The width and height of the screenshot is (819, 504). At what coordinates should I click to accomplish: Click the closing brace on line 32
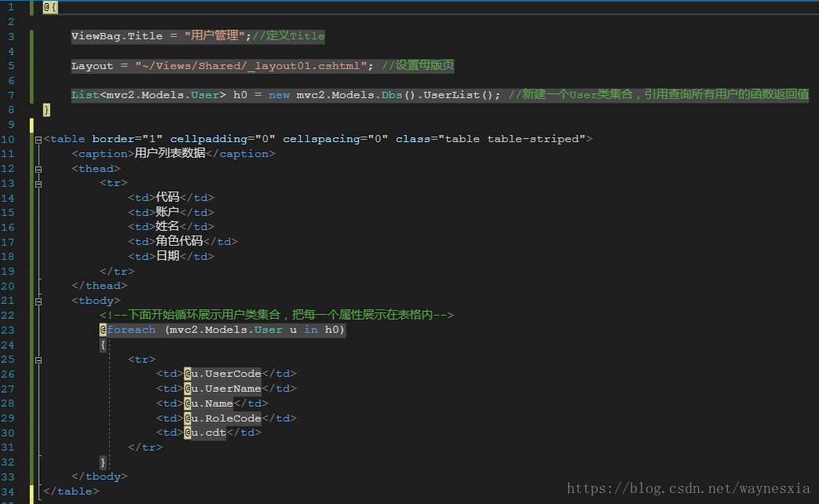point(103,462)
